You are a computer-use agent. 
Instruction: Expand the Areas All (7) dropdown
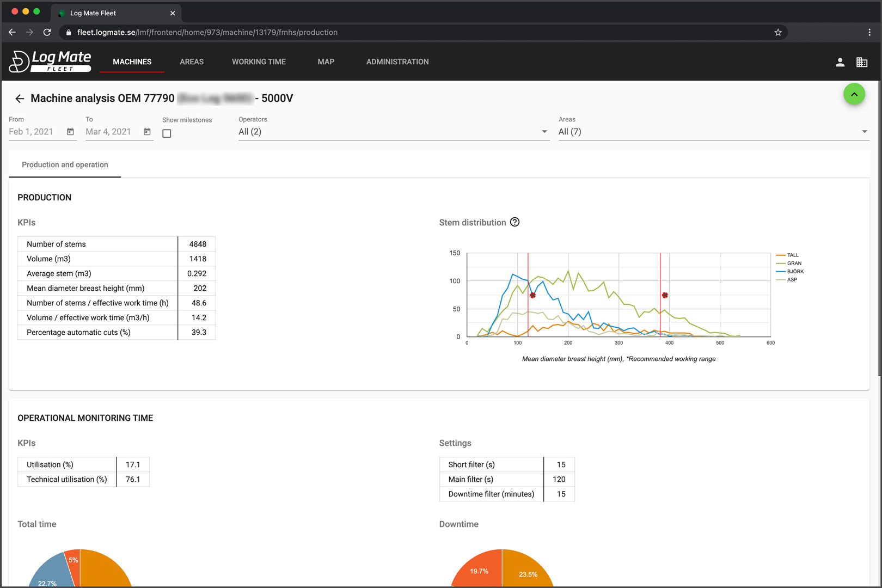714,132
